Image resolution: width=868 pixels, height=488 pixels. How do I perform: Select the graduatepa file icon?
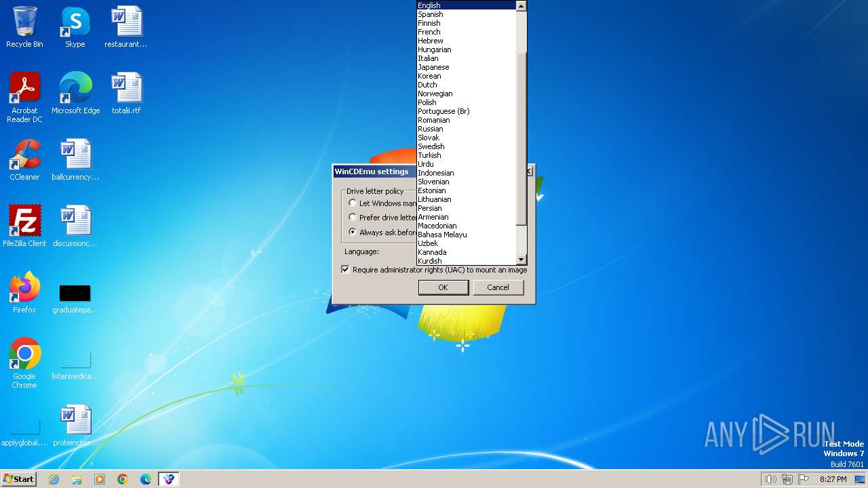pyautogui.click(x=75, y=298)
